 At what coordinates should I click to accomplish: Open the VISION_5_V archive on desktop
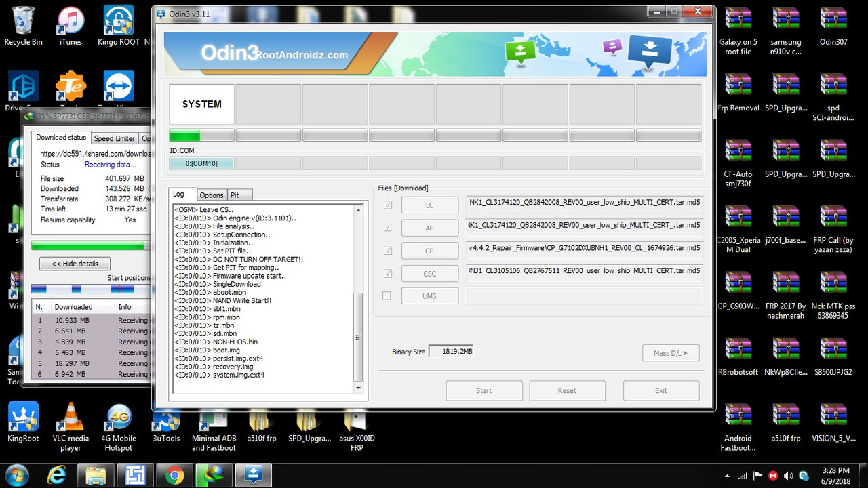(x=833, y=424)
